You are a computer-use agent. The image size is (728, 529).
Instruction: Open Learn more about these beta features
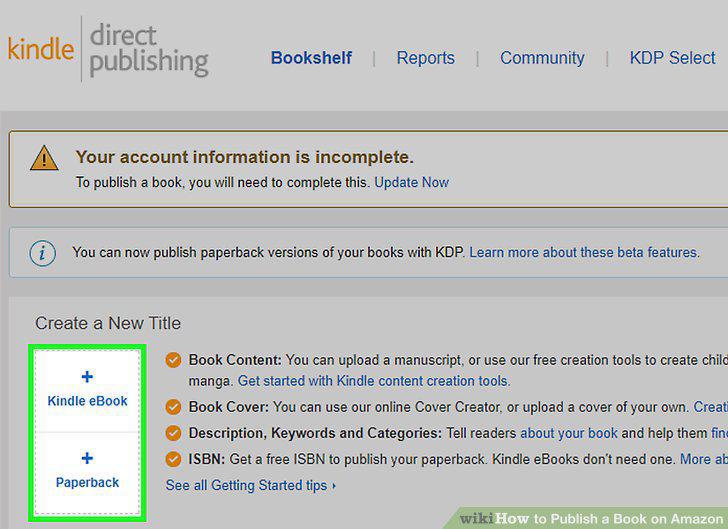click(584, 253)
